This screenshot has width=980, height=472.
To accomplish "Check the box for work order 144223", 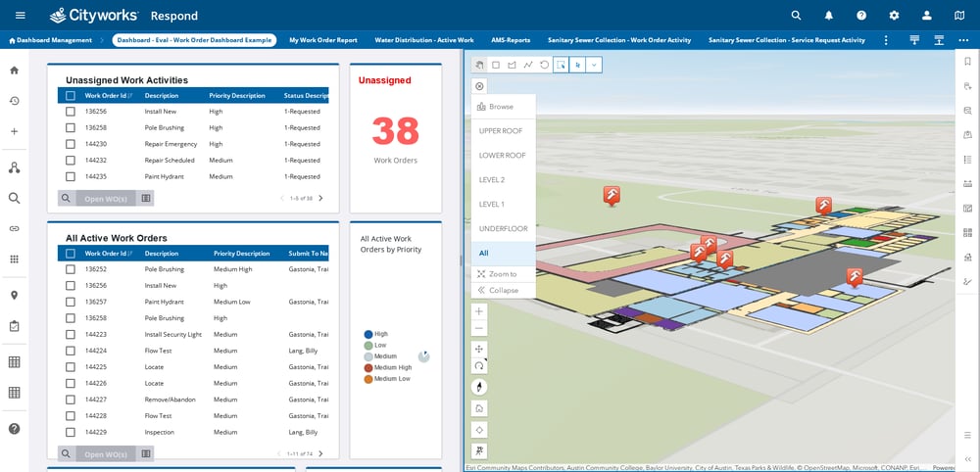I will coord(71,334).
